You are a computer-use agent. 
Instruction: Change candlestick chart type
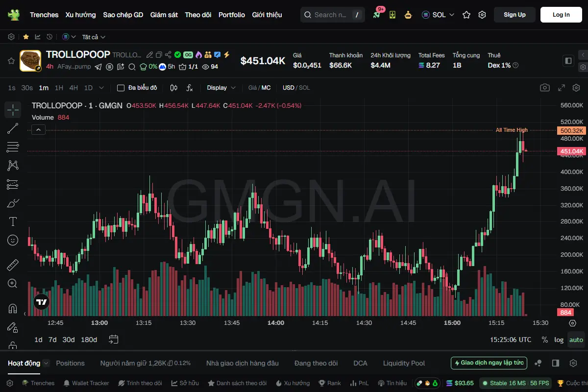(173, 88)
